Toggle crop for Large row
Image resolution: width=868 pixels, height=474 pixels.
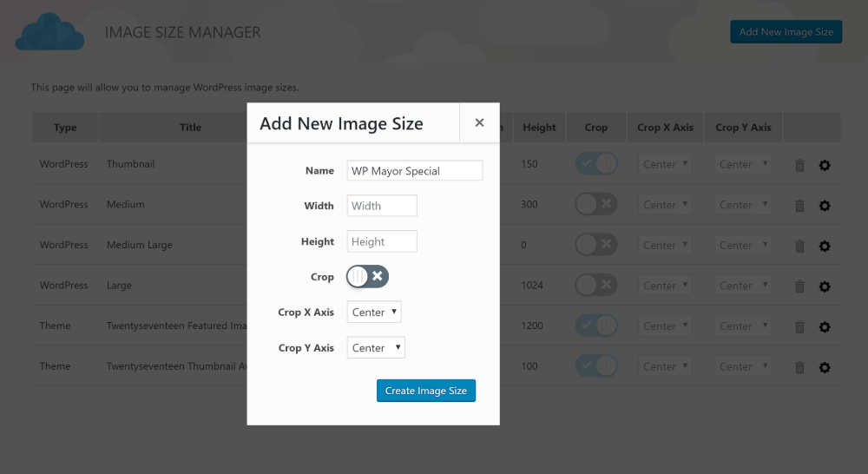[x=596, y=285]
